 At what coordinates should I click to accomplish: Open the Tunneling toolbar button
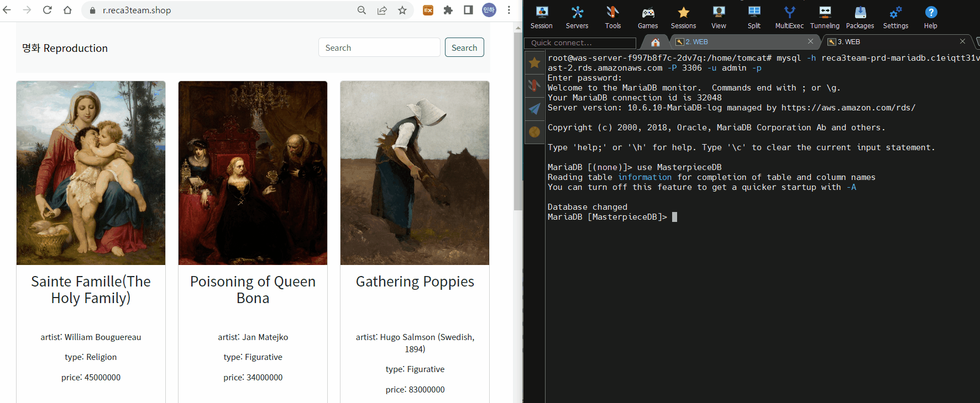point(825,17)
